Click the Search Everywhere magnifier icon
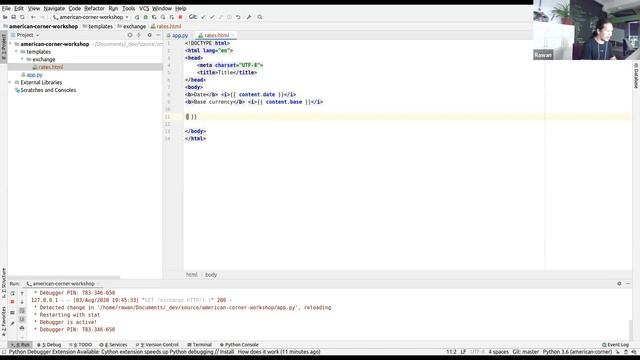 pos(260,17)
